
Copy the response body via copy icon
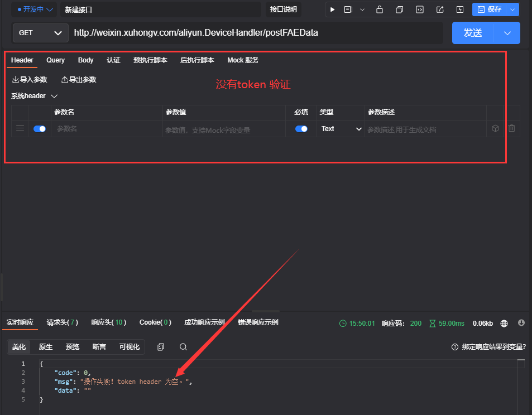pyautogui.click(x=160, y=346)
